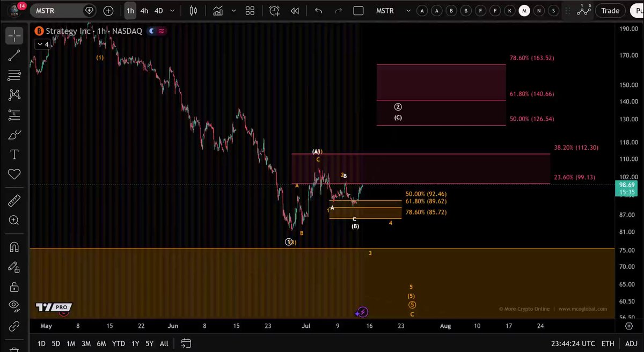Activate the zoom in tool
Screen dimensions: 644x352
14,221
